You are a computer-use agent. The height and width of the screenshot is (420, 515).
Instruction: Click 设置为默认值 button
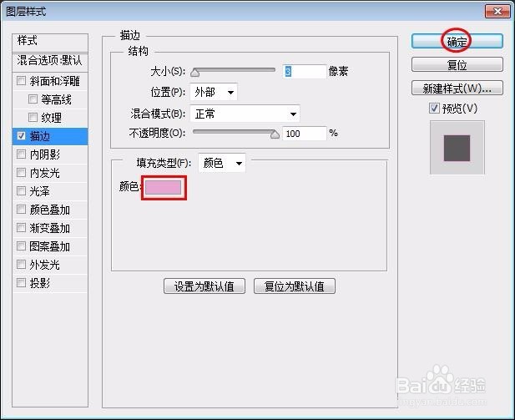click(x=204, y=286)
